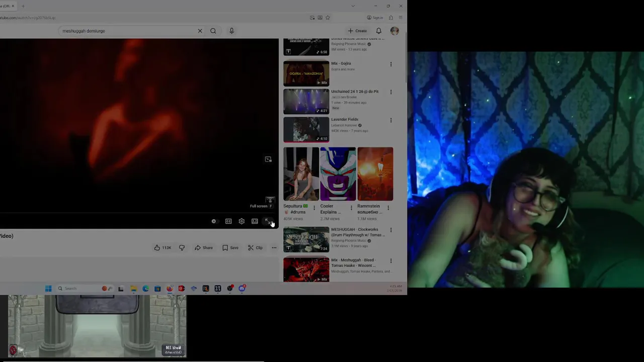Share this YouTube video

click(x=204, y=247)
